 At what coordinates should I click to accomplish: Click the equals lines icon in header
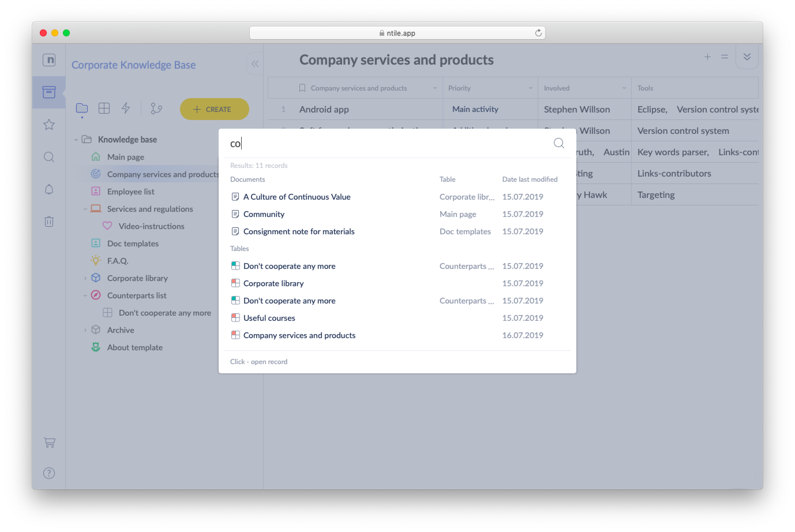(724, 57)
